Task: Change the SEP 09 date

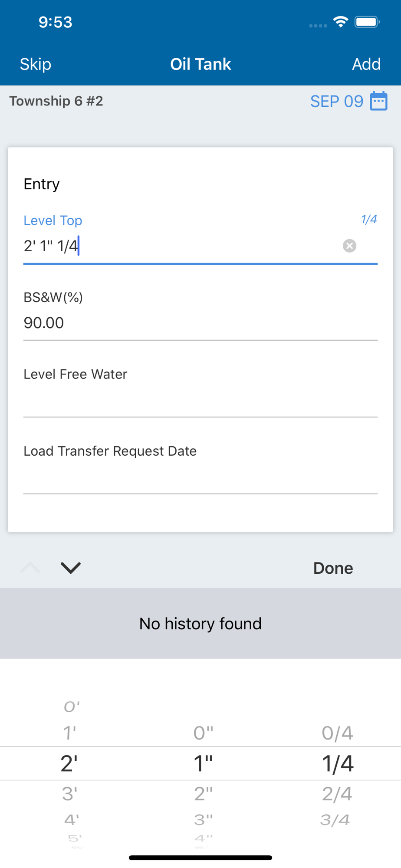Action: pos(336,101)
